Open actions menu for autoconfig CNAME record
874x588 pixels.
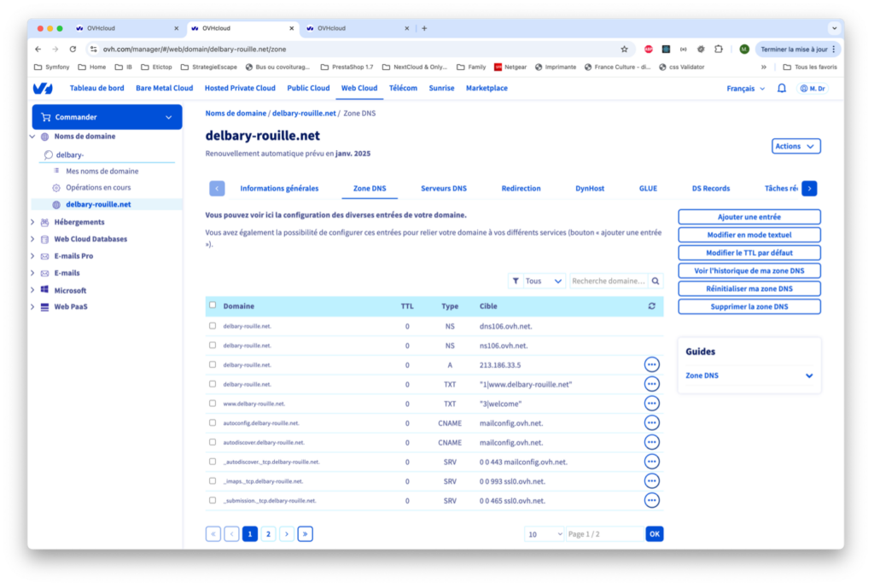[651, 423]
